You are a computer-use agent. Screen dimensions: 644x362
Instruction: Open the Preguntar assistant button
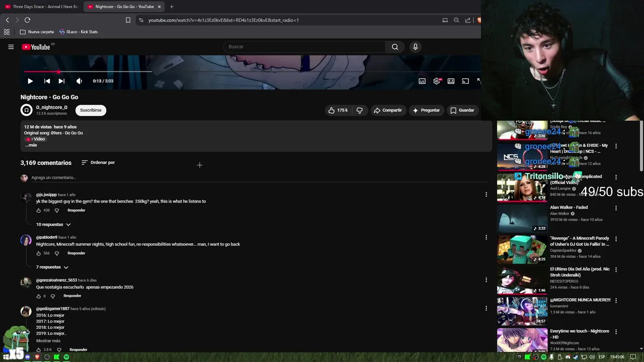426,110
